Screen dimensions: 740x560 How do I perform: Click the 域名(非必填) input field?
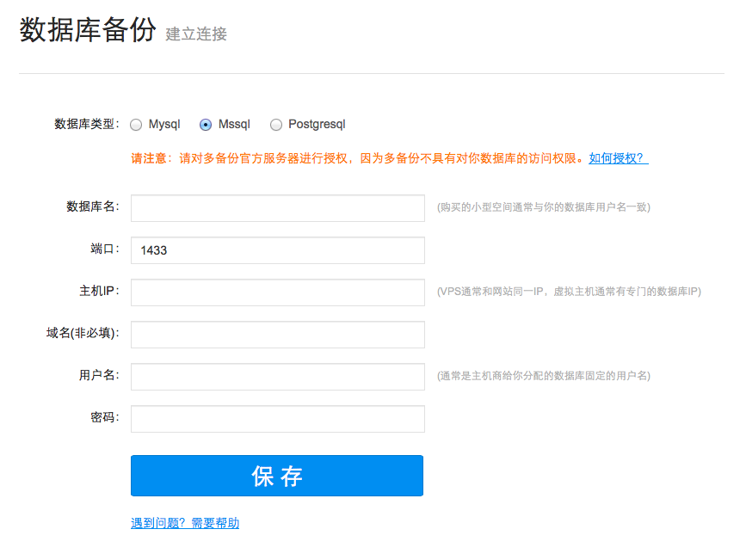tap(276, 335)
